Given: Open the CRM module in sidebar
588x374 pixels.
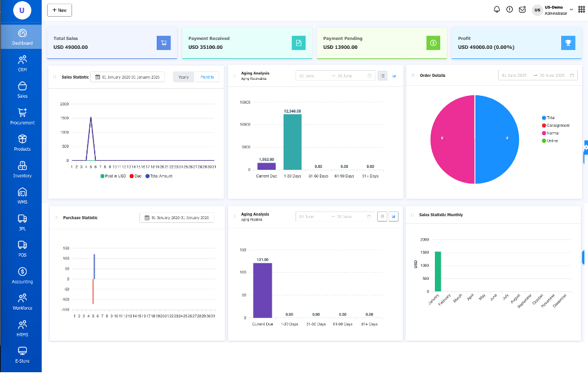Looking at the screenshot, I should pyautogui.click(x=22, y=63).
